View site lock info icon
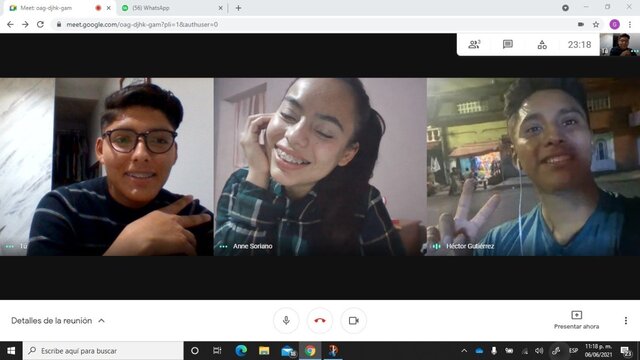This screenshot has height=360, width=640. [59, 24]
